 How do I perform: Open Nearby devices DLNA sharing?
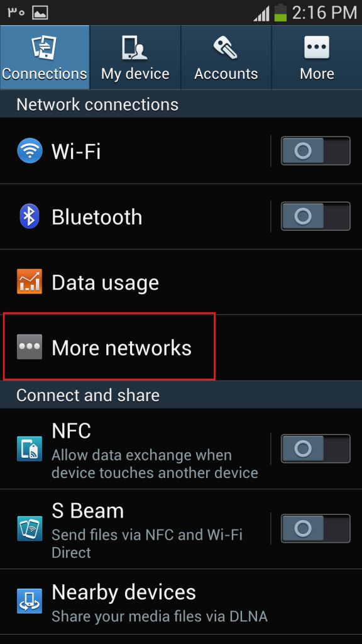[x=181, y=602]
